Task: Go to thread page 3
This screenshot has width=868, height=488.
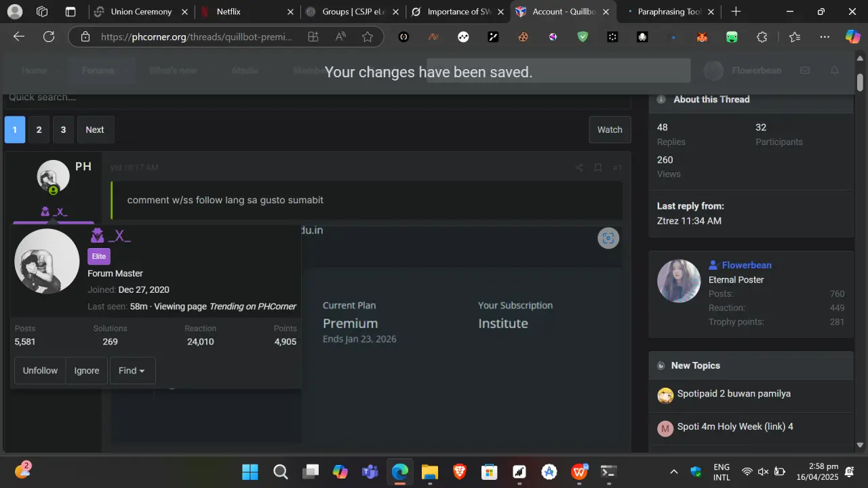Action: click(63, 129)
